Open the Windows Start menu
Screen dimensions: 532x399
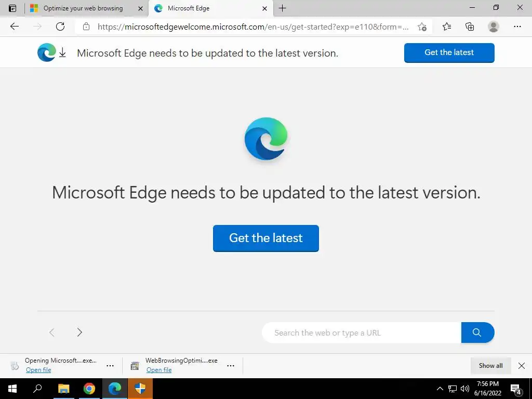pos(12,389)
